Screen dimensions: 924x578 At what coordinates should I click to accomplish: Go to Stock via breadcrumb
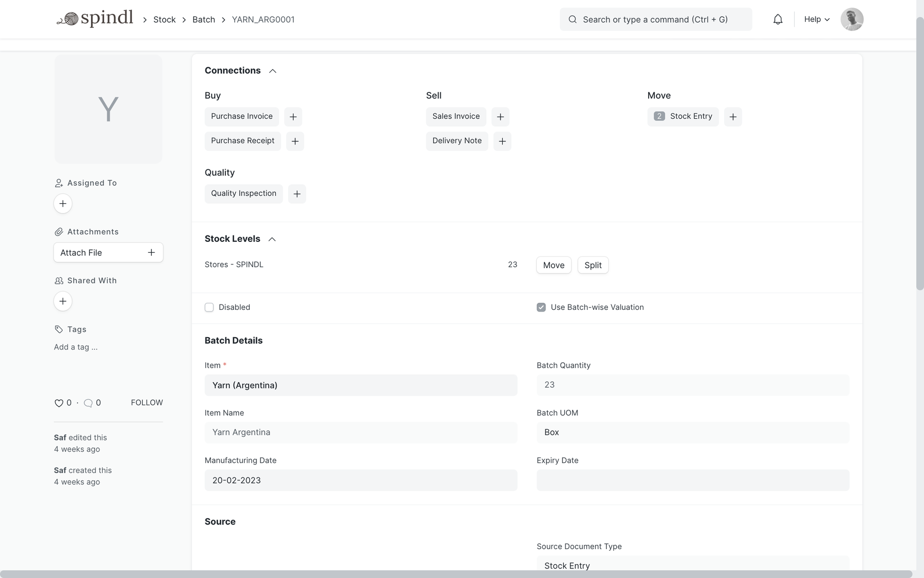[x=164, y=19]
